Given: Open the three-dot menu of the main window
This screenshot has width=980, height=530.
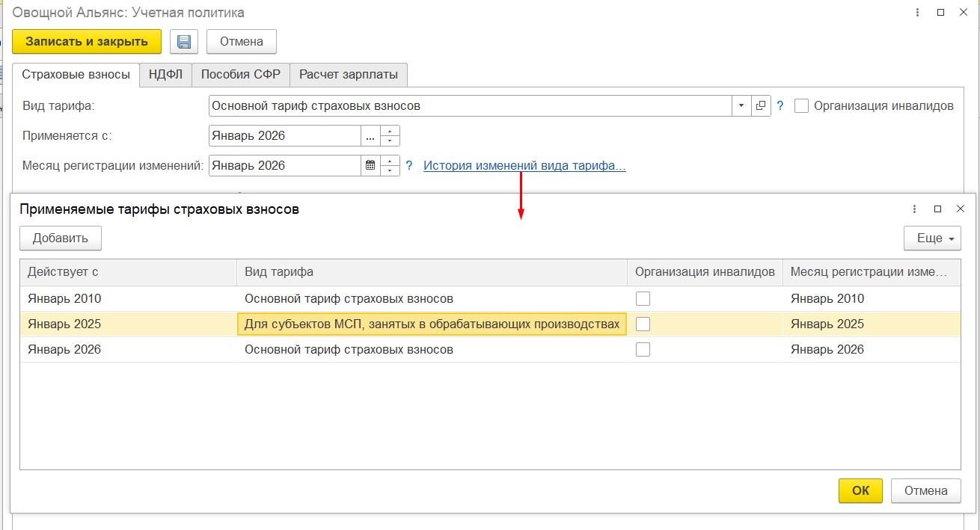Looking at the screenshot, I should pos(917,13).
